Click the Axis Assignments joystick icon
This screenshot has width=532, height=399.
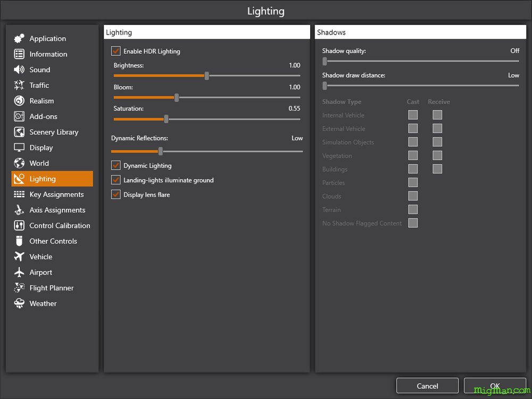19,210
